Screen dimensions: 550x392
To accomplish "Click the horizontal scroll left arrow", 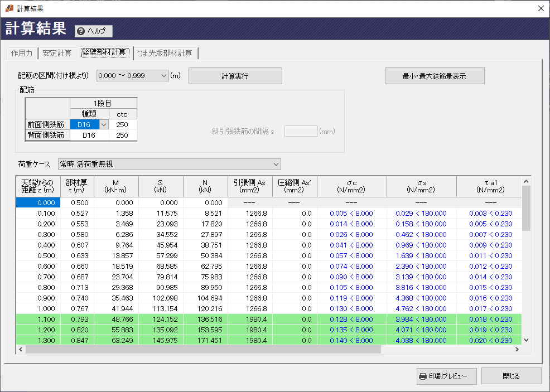I will (x=21, y=349).
